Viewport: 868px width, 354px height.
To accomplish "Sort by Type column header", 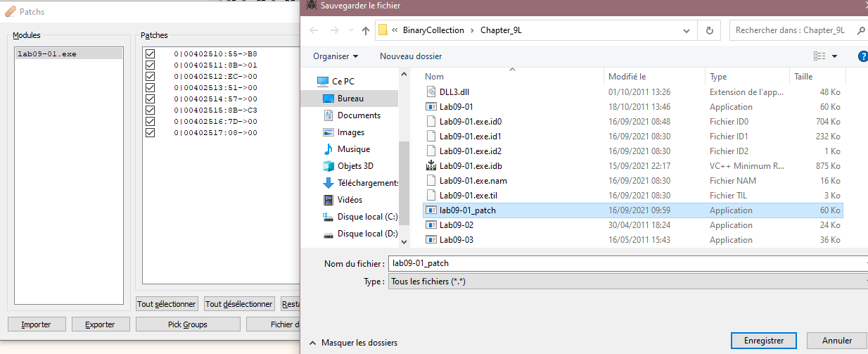I will 747,77.
